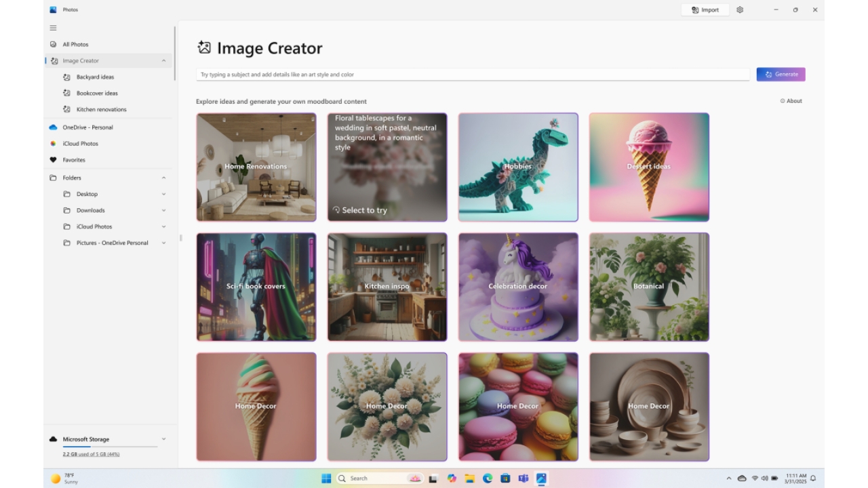Click the hamburger navigation menu icon
The image size is (868, 488).
click(53, 28)
